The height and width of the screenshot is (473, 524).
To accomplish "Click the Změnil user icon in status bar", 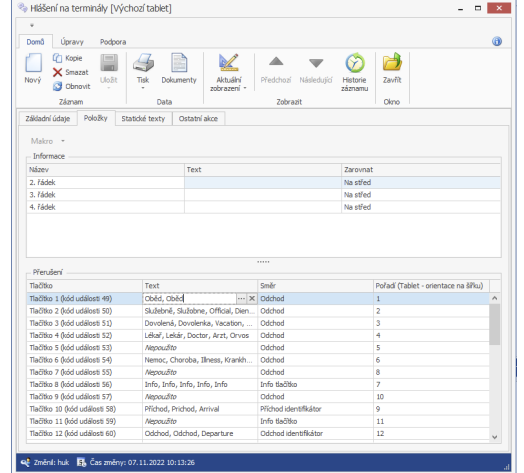I will click(x=25, y=462).
